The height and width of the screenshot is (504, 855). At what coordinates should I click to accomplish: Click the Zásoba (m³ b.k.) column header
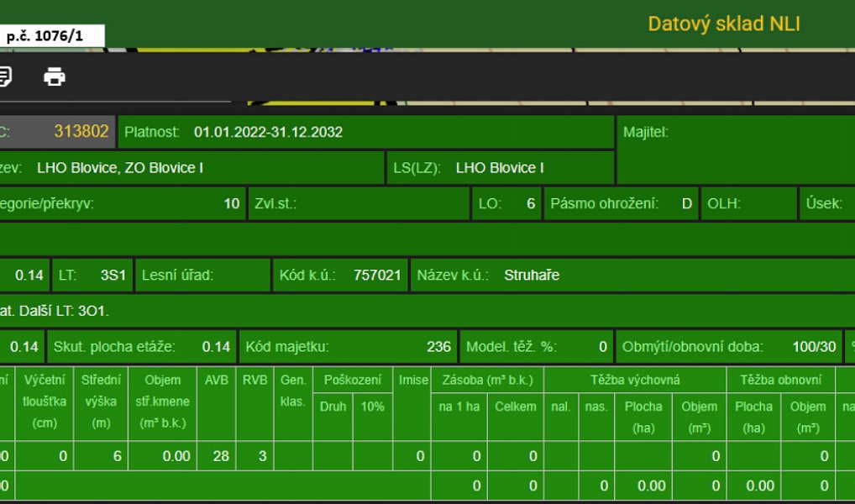tap(487, 380)
